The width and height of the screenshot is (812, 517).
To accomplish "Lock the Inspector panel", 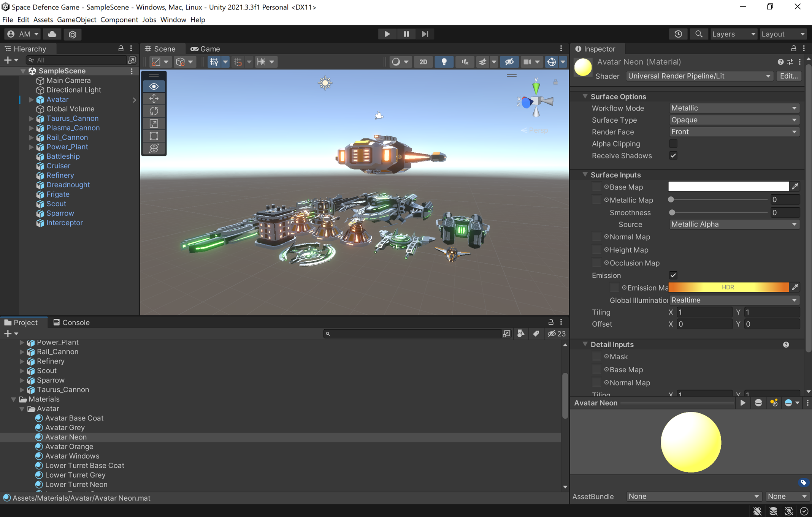I will tap(793, 48).
